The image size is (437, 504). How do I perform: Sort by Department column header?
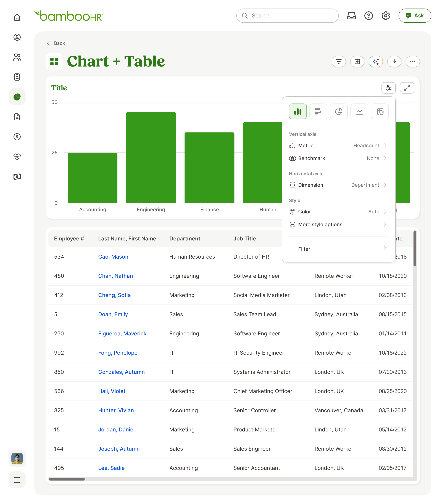click(x=185, y=239)
